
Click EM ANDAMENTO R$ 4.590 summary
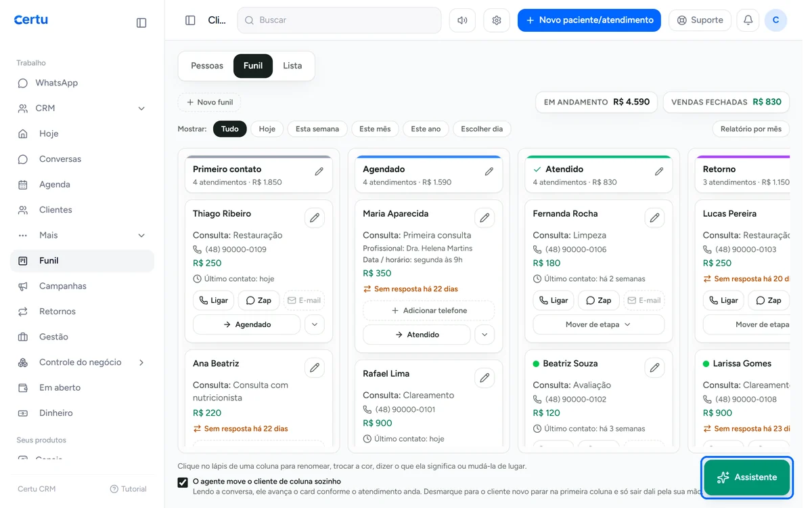tap(597, 102)
